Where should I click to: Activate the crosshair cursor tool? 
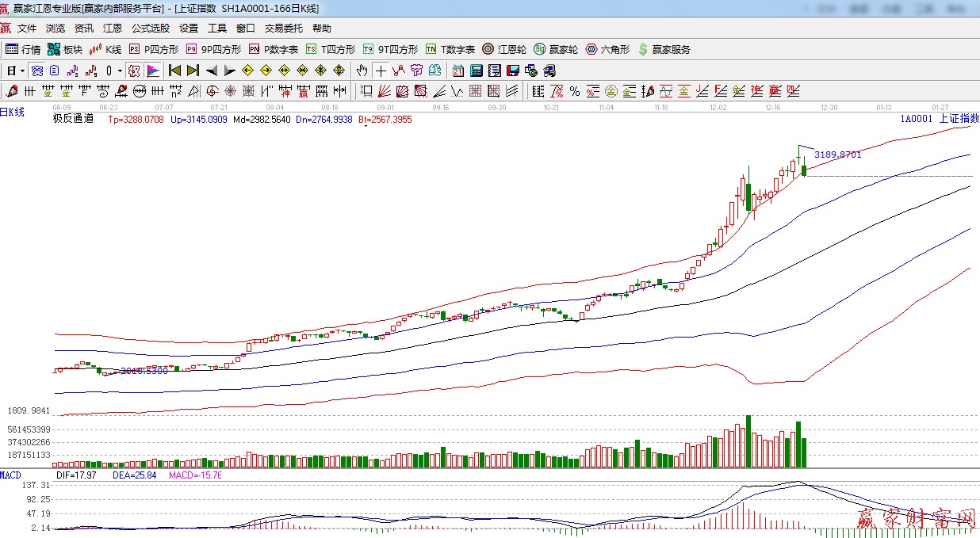coord(381,71)
